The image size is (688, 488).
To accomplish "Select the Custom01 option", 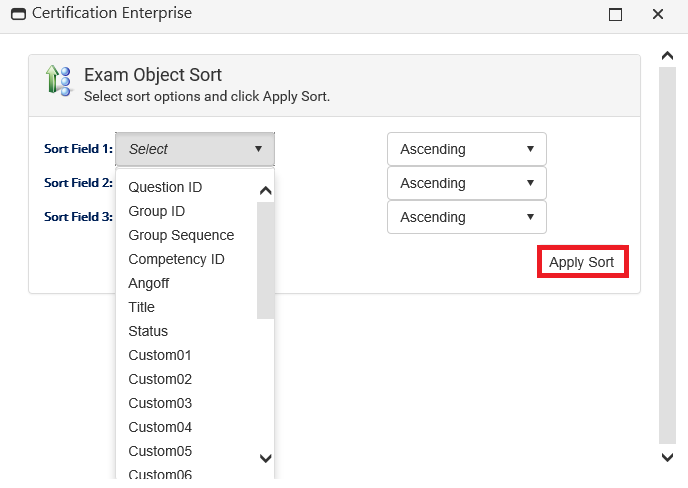I will (160, 355).
